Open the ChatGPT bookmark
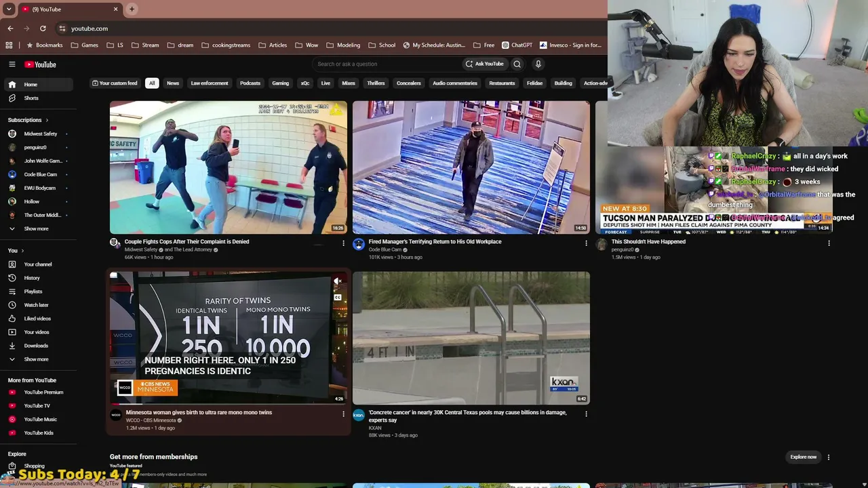The image size is (868, 488). [517, 45]
